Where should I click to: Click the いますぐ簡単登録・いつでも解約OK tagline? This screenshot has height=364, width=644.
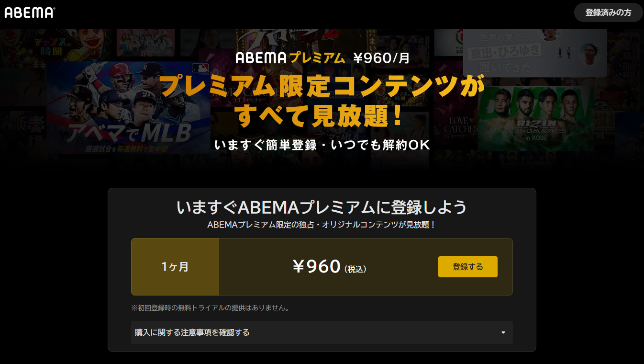pyautogui.click(x=322, y=145)
